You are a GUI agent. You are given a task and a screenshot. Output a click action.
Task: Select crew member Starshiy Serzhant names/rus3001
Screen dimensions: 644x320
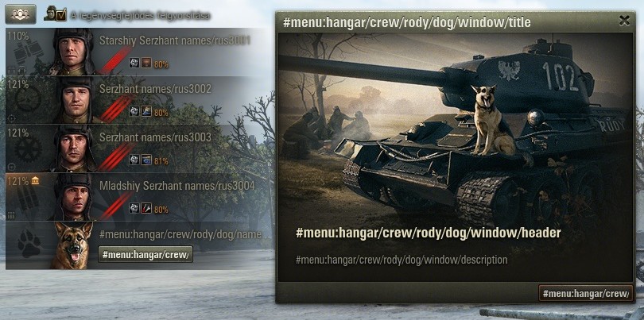click(134, 52)
